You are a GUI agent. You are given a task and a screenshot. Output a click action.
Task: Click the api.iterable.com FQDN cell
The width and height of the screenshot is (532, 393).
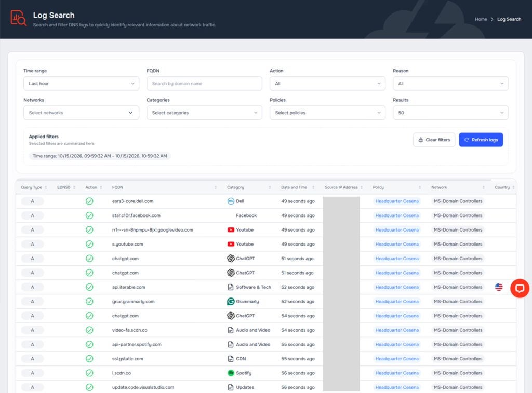(129, 287)
